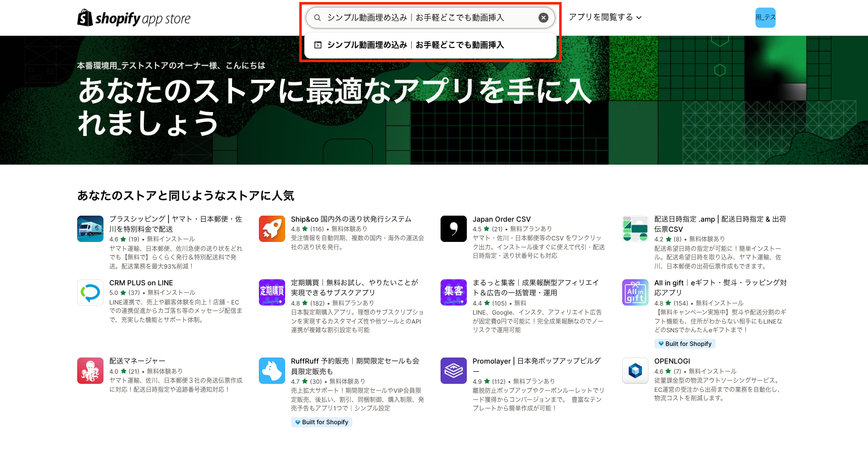Click the greeting 本番環境用_テストストアのオーナー様
The height and width of the screenshot is (453, 868).
coord(171,66)
